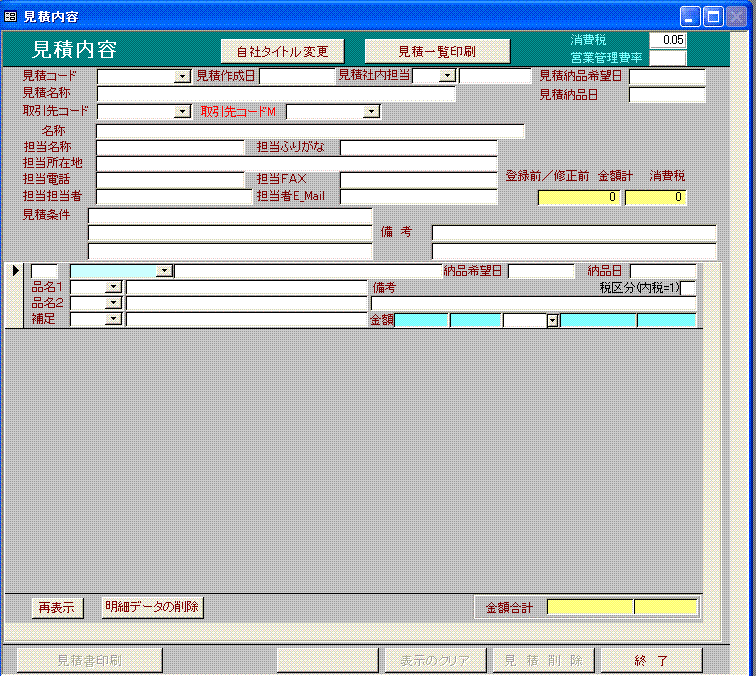
Task: Click the 担当担当者 input field
Action: pyautogui.click(x=174, y=196)
